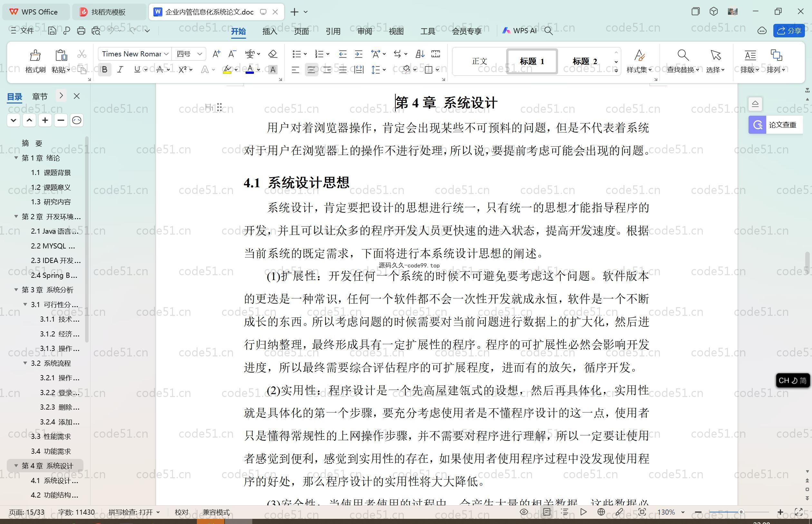Click the Find and Replace magnifier icon

pyautogui.click(x=683, y=55)
